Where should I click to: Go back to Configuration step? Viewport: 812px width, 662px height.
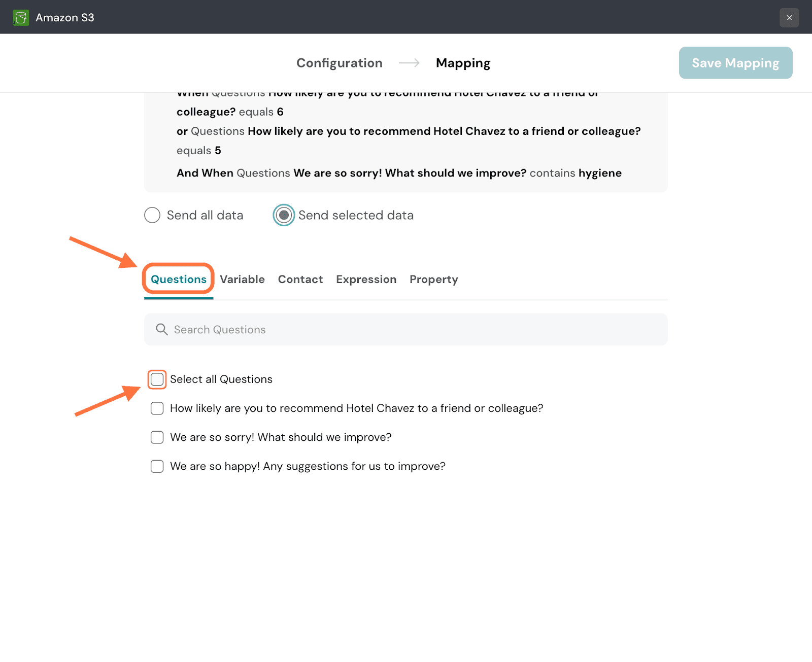pyautogui.click(x=339, y=63)
